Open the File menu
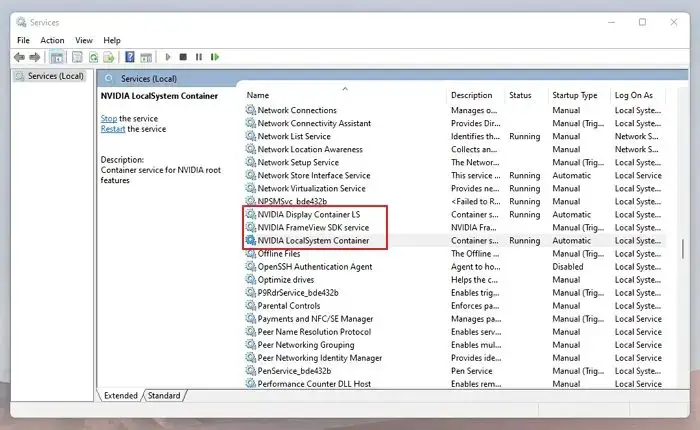This screenshot has height=430, width=700. tap(23, 40)
